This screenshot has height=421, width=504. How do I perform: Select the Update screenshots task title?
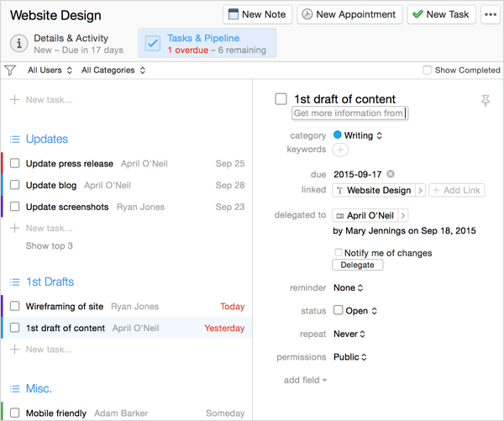pos(67,207)
